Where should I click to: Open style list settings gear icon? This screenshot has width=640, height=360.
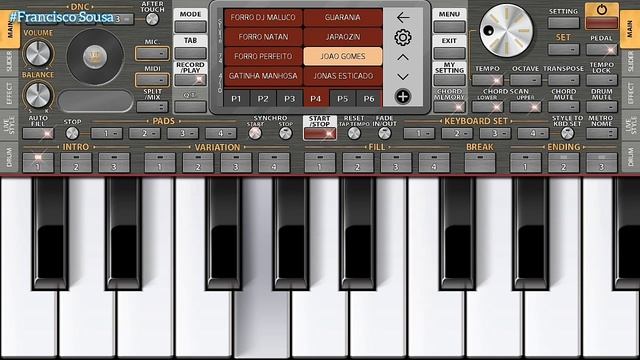pyautogui.click(x=403, y=37)
